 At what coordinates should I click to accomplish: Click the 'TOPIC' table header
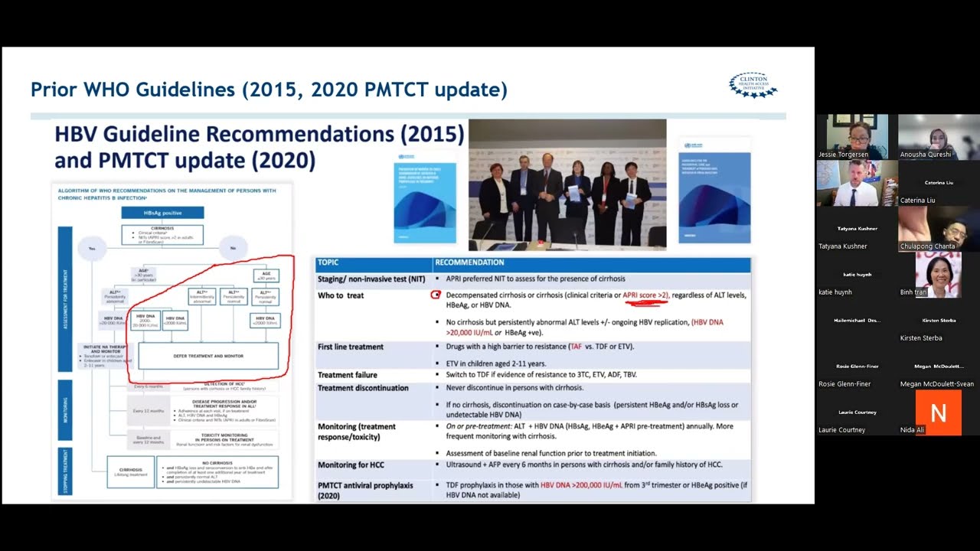pyautogui.click(x=328, y=262)
